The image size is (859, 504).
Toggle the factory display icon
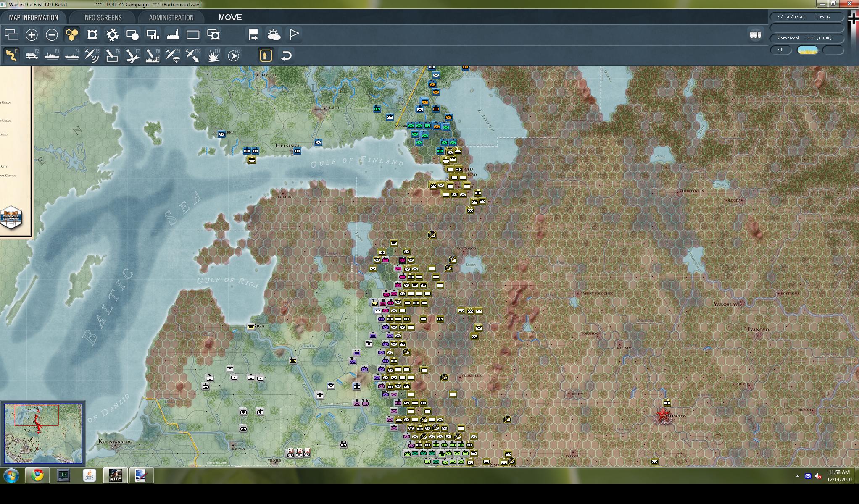pos(173,34)
